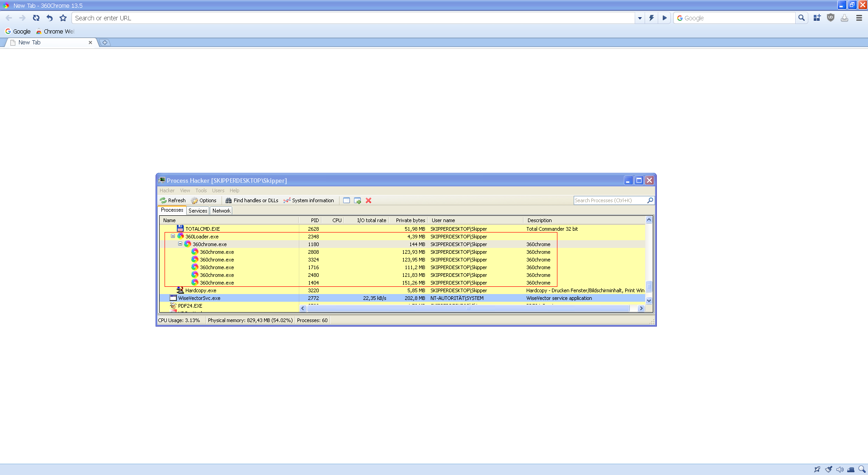The width and height of the screenshot is (868, 475).
Task: Sort by the Private bytes column header
Action: (x=408, y=220)
